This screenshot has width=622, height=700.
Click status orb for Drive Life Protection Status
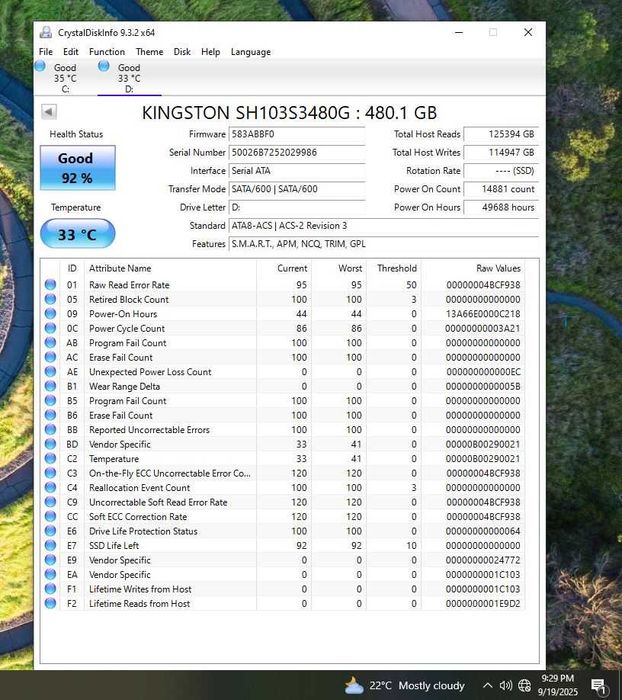pyautogui.click(x=50, y=531)
